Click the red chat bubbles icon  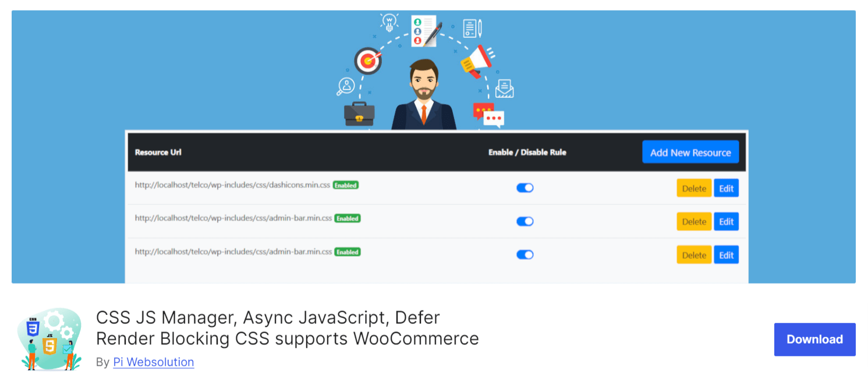(488, 115)
